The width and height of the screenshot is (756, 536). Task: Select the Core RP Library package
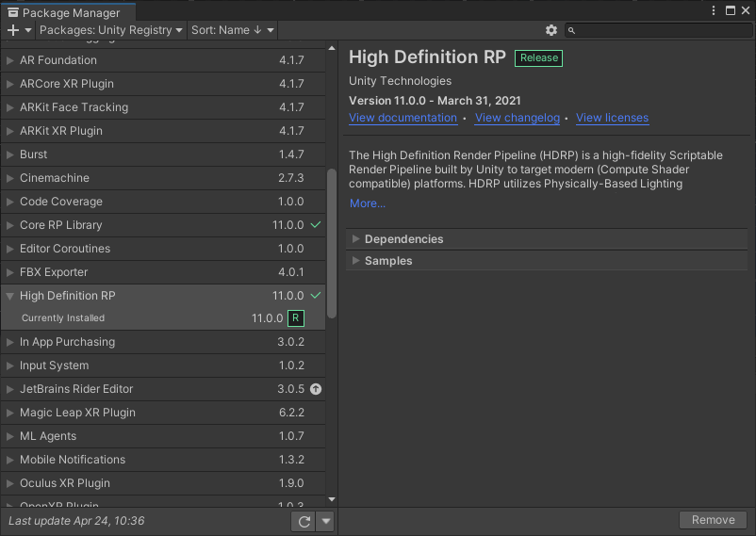(163, 225)
